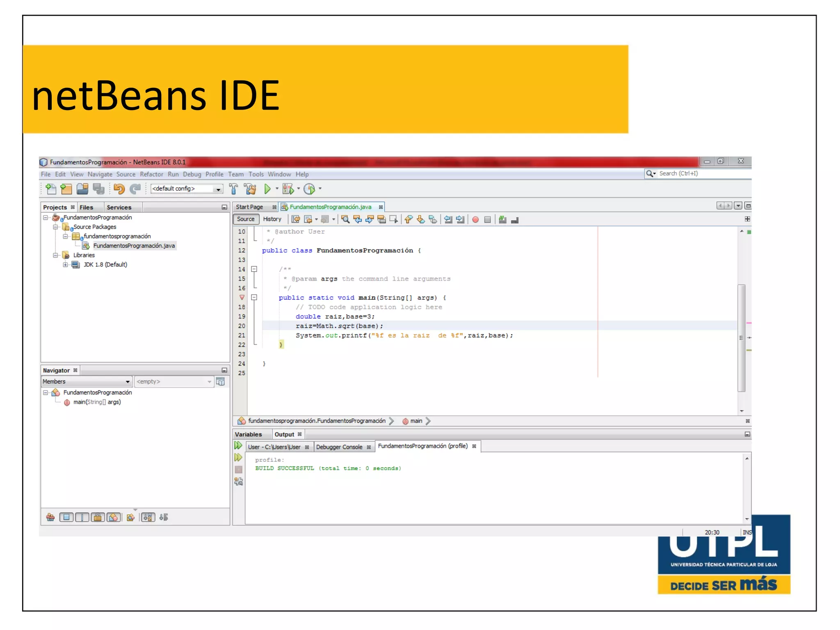Image resolution: width=840 pixels, height=630 pixels.
Task: Click the History view button
Action: click(x=272, y=219)
